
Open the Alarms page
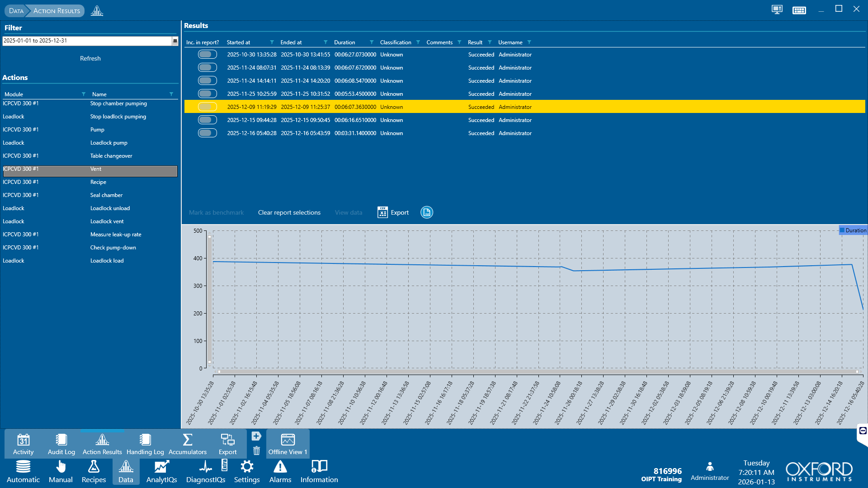click(x=280, y=471)
